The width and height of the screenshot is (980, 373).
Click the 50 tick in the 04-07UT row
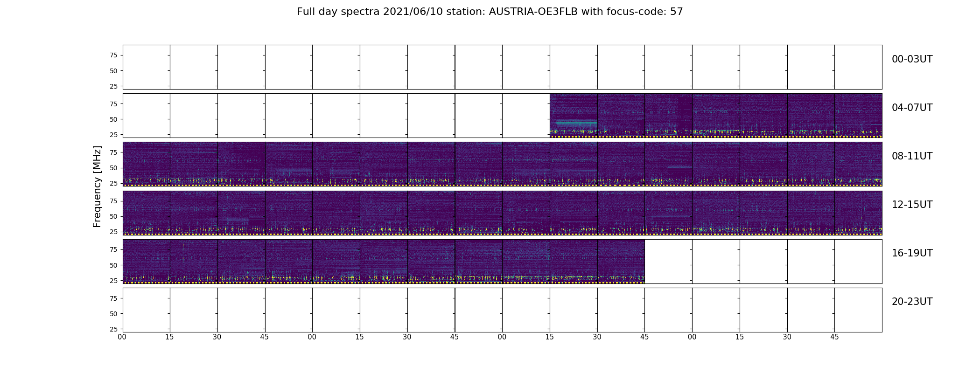[x=113, y=119]
